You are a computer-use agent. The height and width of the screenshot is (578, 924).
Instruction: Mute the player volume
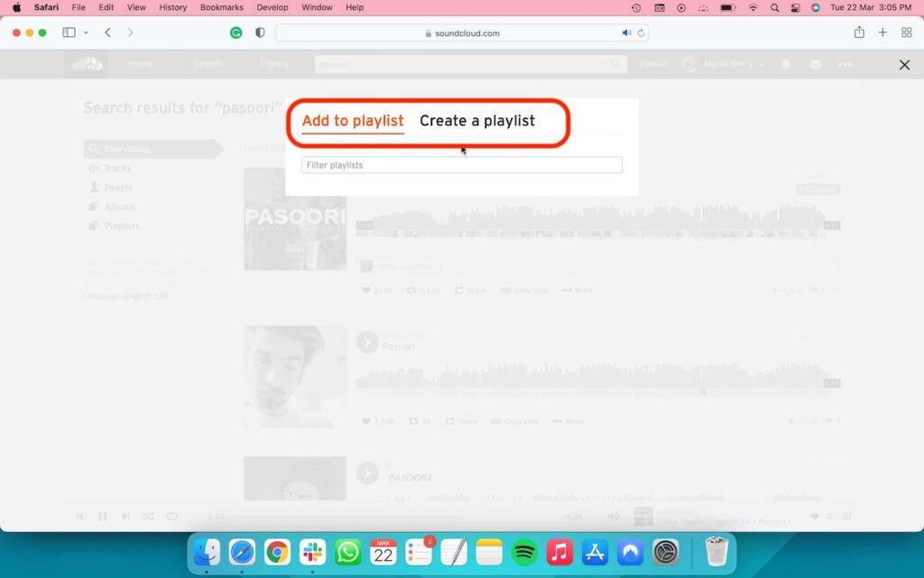pyautogui.click(x=614, y=516)
